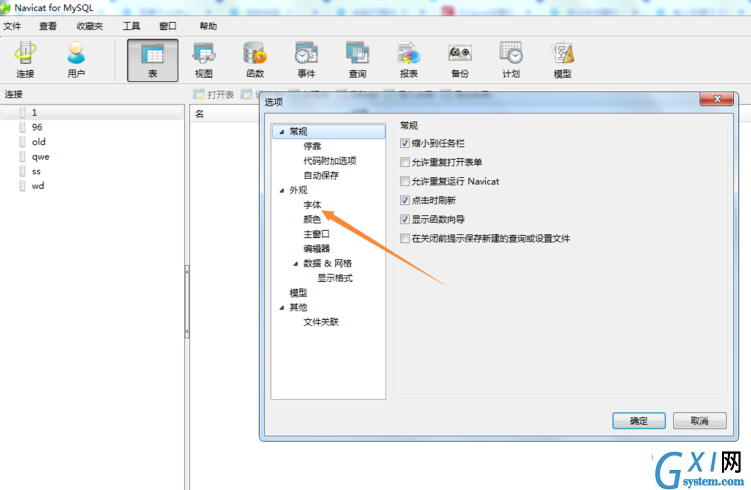The image size is (751, 490).
Task: Collapse the 其他 tree node arrow
Action: point(282,308)
